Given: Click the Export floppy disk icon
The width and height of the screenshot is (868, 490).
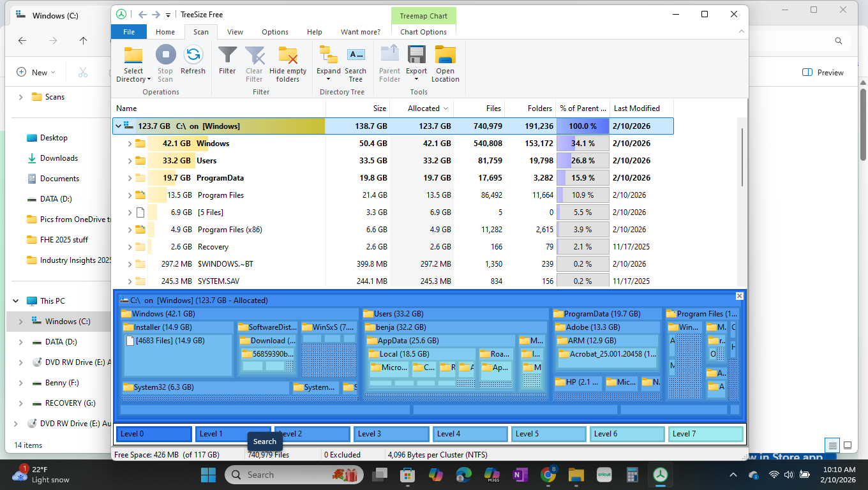Looking at the screenshot, I should [x=416, y=55].
